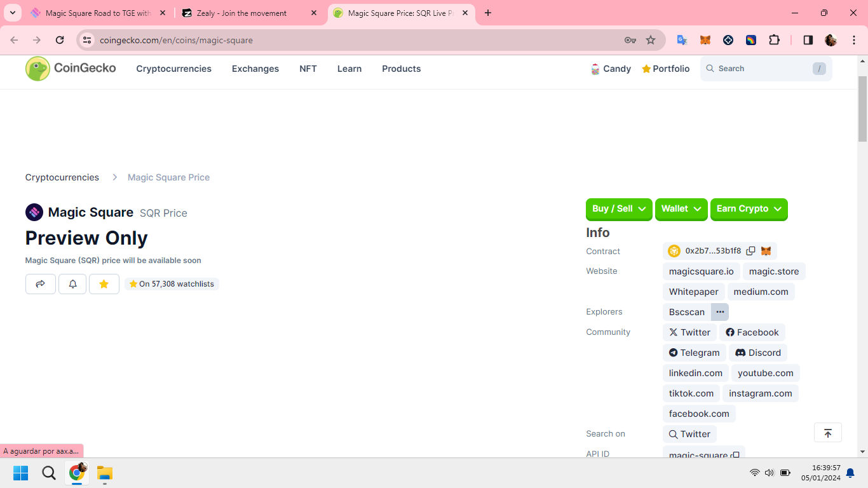868x488 pixels.
Task: Open File Explorer from the taskbar
Action: pos(105,473)
